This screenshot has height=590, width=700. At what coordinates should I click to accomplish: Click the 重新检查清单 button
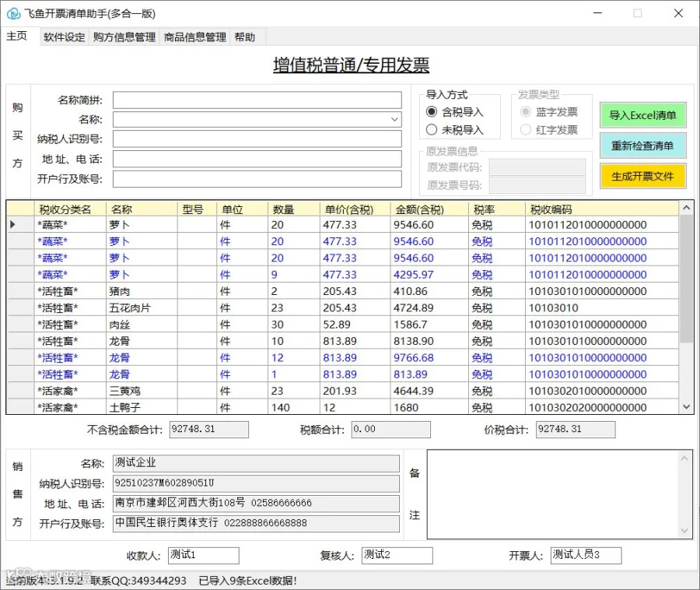[642, 146]
